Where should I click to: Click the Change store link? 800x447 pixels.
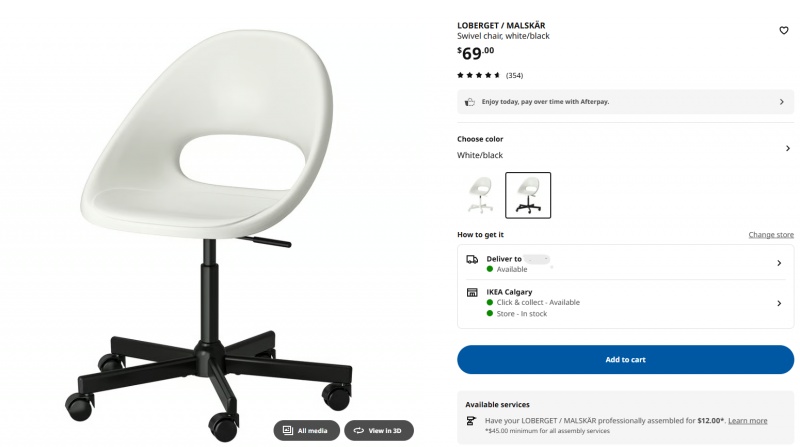771,235
